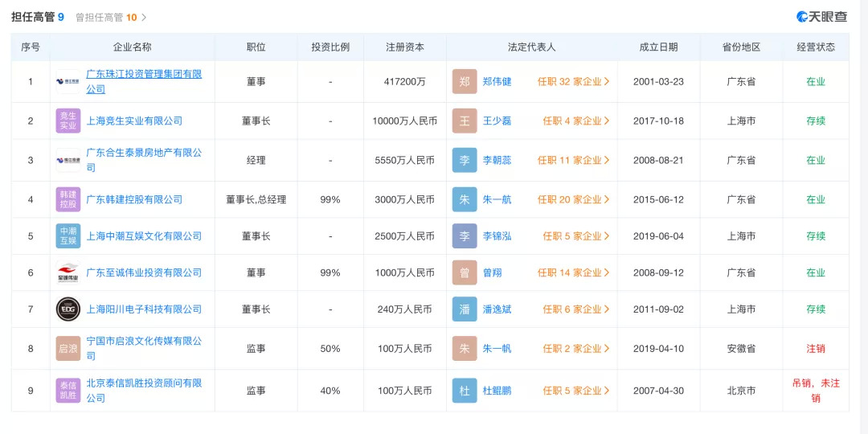Switch to the 曾担任高管 10 tab
Screen dimensions: 868x434
111,17
